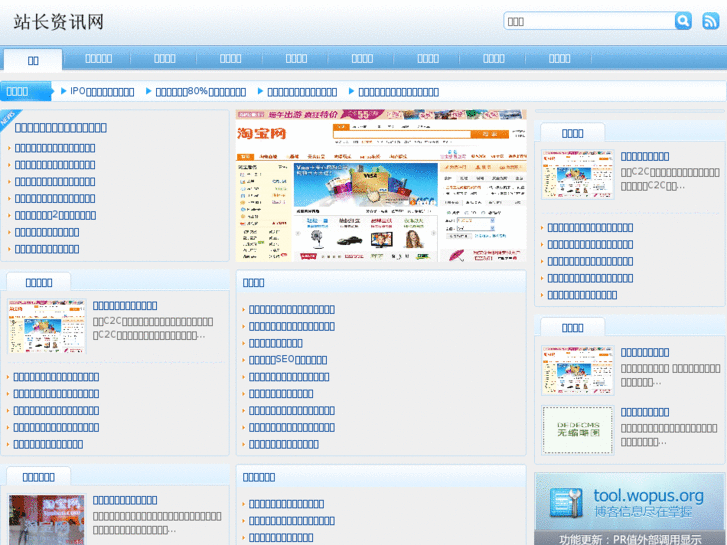The width and height of the screenshot is (727, 545).
Task: Focus the search input field in header
Action: [589, 21]
